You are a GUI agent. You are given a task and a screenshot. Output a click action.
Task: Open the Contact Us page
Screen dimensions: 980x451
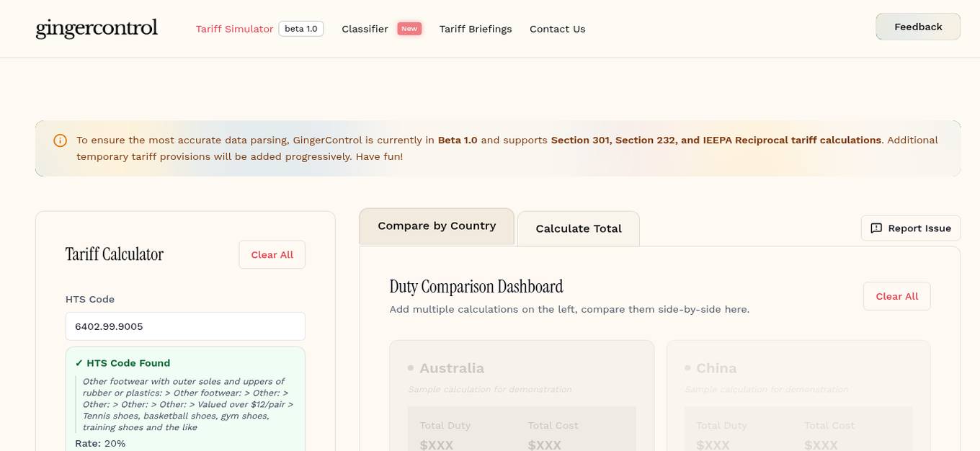coord(557,29)
